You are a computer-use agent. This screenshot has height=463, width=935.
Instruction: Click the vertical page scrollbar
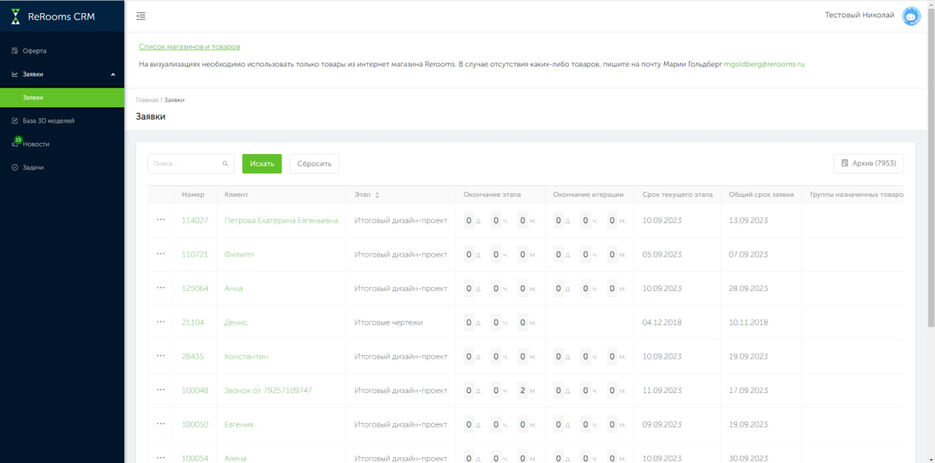pos(931,167)
